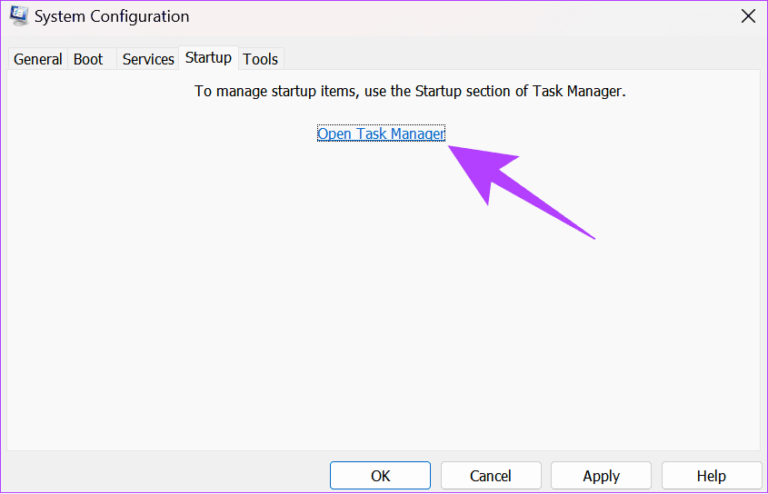This screenshot has height=494, width=768.
Task: Cancel the dialog changes
Action: [491, 476]
